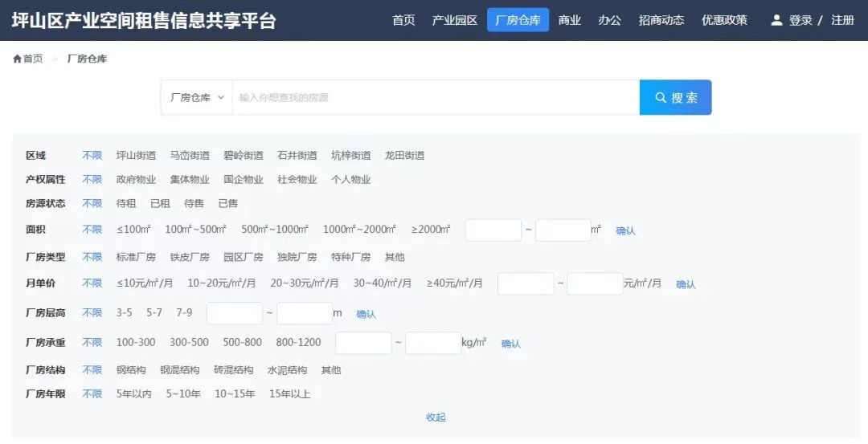Image resolution: width=868 pixels, height=444 pixels.
Task: Go to 优惠政策 menu item
Action: pyautogui.click(x=724, y=20)
